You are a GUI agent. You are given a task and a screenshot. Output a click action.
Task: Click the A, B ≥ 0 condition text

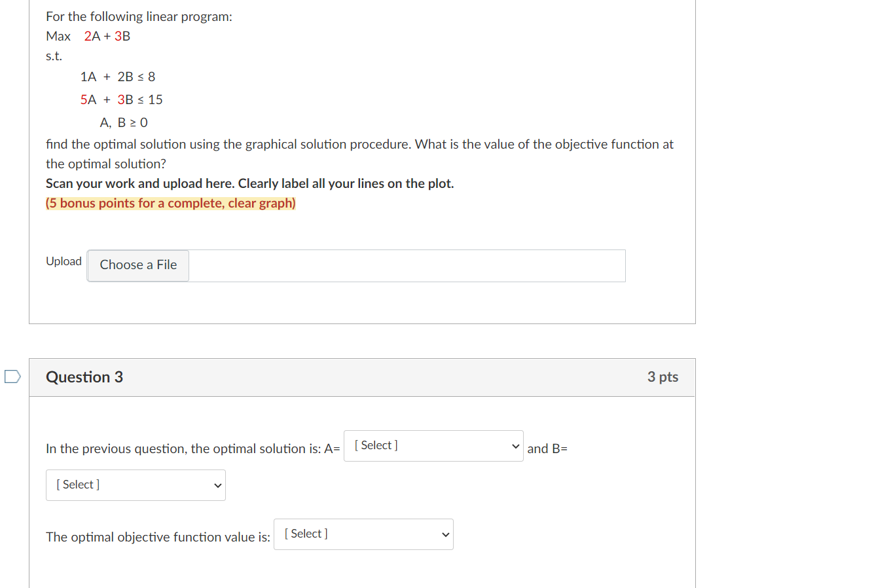pyautogui.click(x=124, y=122)
